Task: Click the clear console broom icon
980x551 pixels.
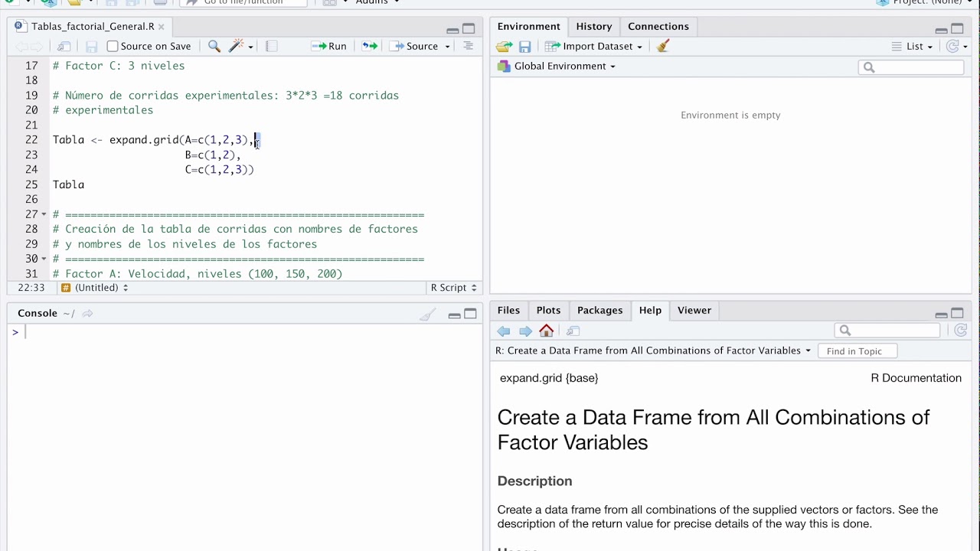Action: tap(427, 314)
